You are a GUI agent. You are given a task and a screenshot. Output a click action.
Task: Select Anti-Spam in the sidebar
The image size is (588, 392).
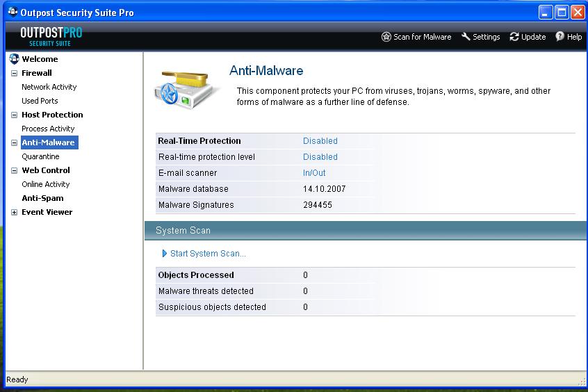[x=43, y=197]
